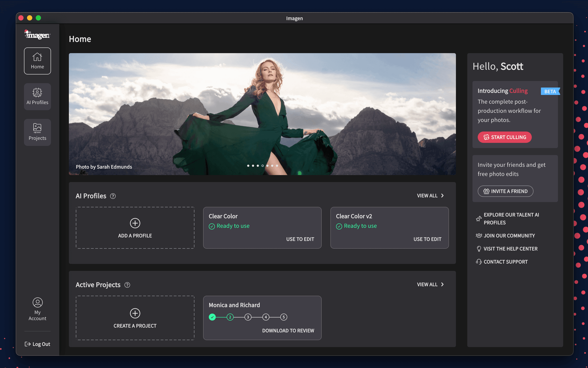Click the star icon beside Explore Talent
The height and width of the screenshot is (368, 588).
click(479, 219)
